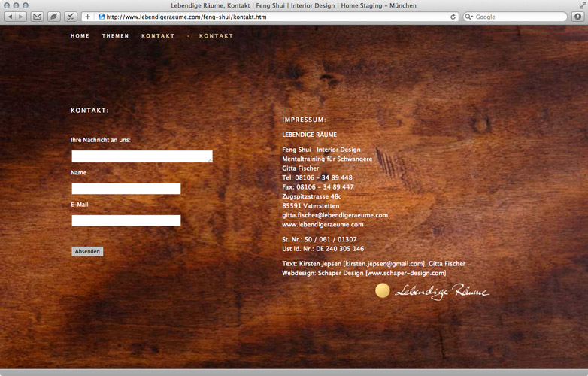This screenshot has width=588, height=376.
Task: Click the 'Feng Shui · Interior Design' line
Action: point(321,150)
